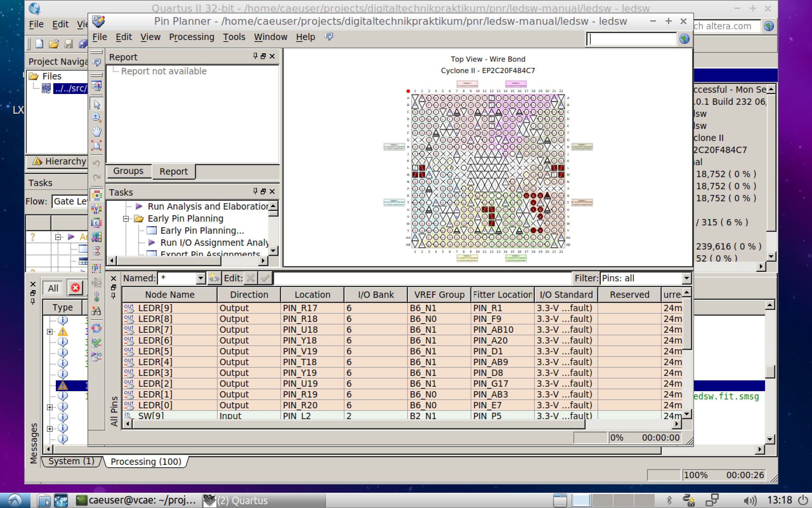
Task: Select the hand pan tool
Action: (97, 131)
